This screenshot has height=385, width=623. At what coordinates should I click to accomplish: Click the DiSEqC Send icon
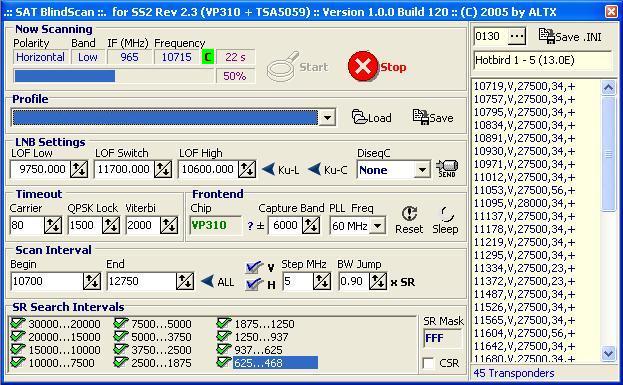pos(447,168)
